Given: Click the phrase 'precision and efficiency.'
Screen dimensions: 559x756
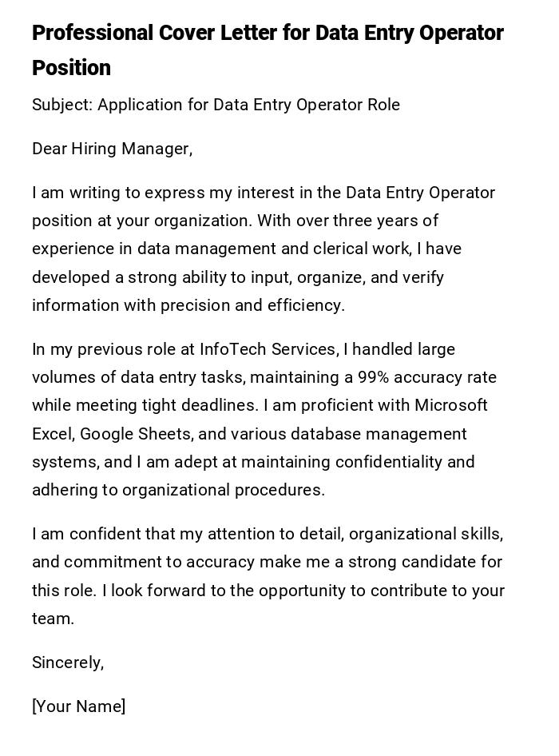Looking at the screenshot, I should click(x=252, y=305).
